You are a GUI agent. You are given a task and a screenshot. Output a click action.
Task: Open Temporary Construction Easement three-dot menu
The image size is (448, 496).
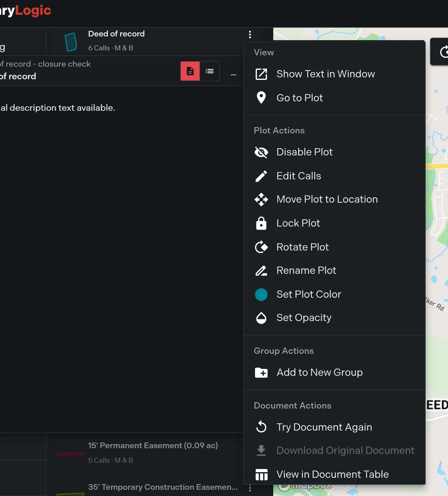(x=250, y=488)
